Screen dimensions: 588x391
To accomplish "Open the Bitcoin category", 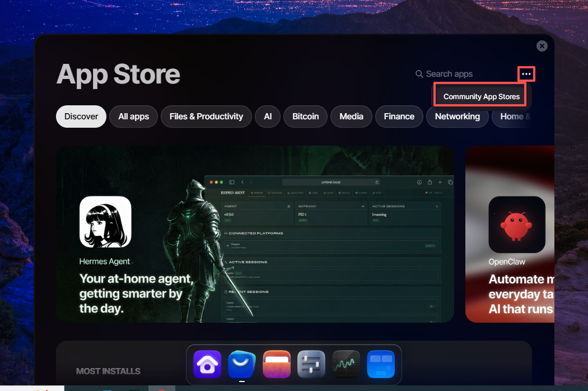I will (x=306, y=117).
